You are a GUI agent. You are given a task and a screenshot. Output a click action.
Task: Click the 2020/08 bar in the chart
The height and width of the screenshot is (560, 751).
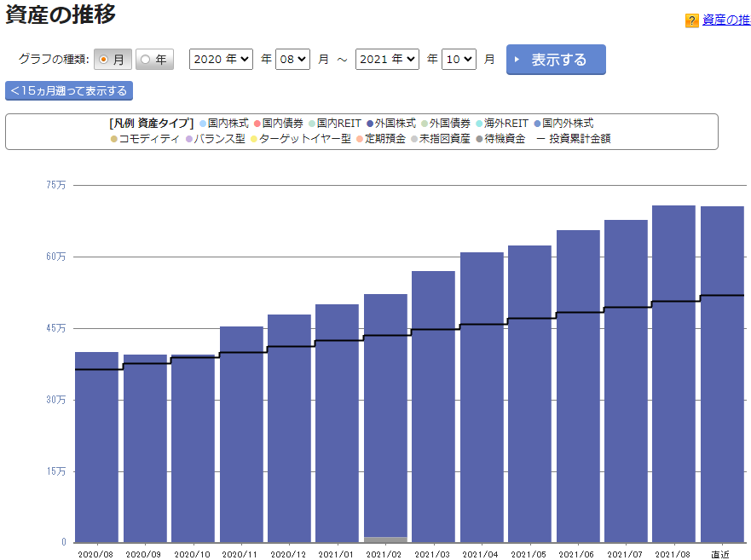pos(96,447)
